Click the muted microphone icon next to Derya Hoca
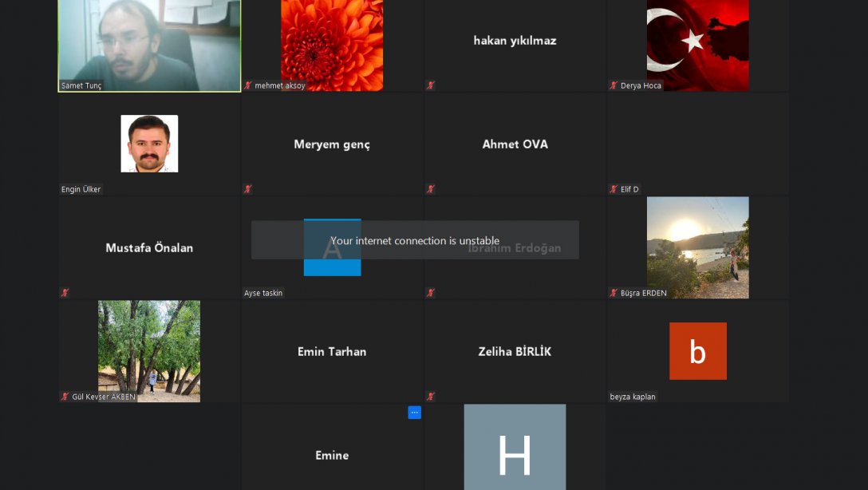The width and height of the screenshot is (868, 490). 614,85
